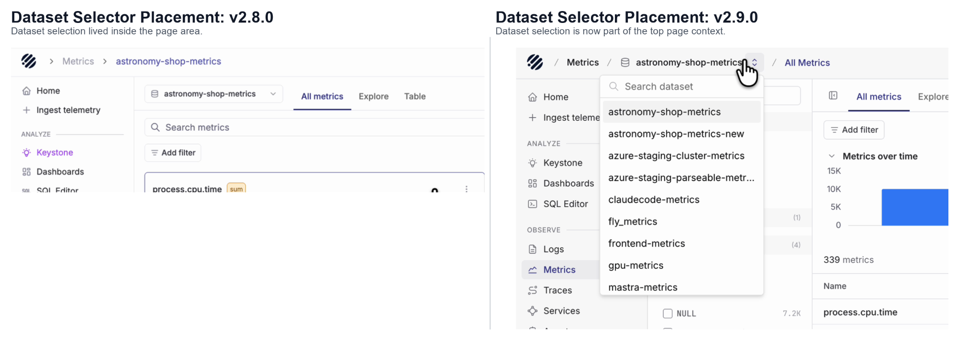980x340 pixels.
Task: Click the blue bar in Metrics over time chart
Action: point(915,207)
